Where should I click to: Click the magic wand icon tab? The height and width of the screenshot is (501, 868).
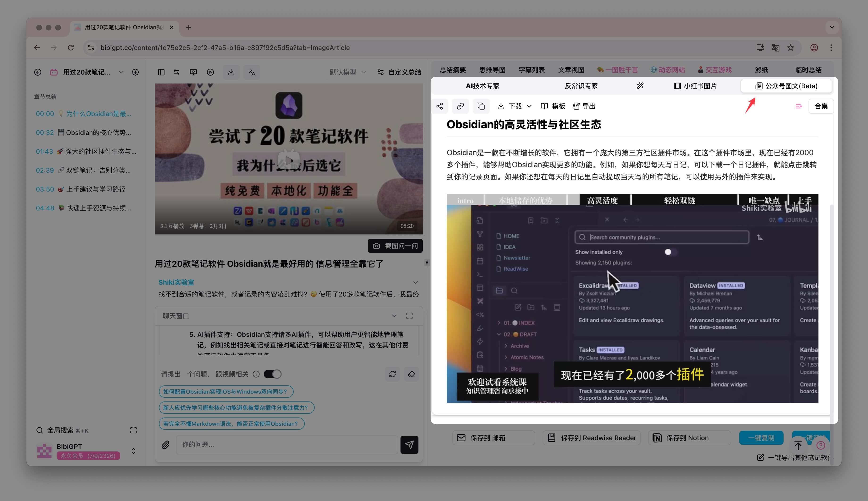[x=640, y=86]
